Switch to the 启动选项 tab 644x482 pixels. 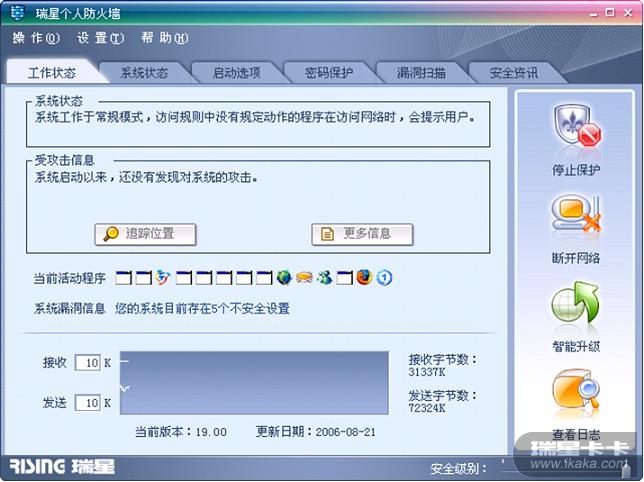(237, 73)
